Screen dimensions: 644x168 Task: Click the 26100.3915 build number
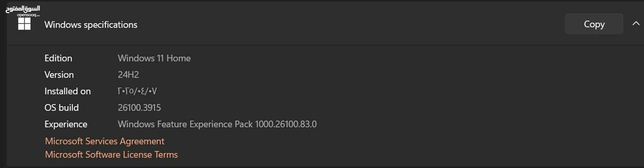pyautogui.click(x=139, y=108)
